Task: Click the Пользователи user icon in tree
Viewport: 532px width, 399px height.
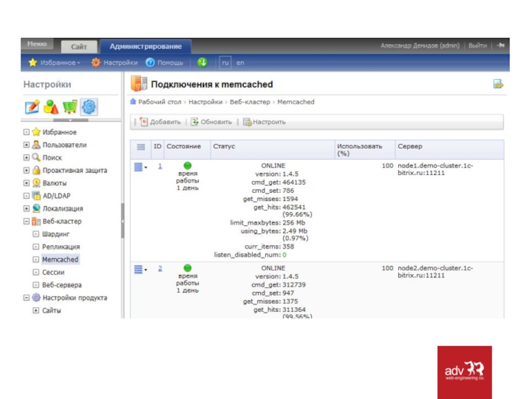Action: (36, 145)
